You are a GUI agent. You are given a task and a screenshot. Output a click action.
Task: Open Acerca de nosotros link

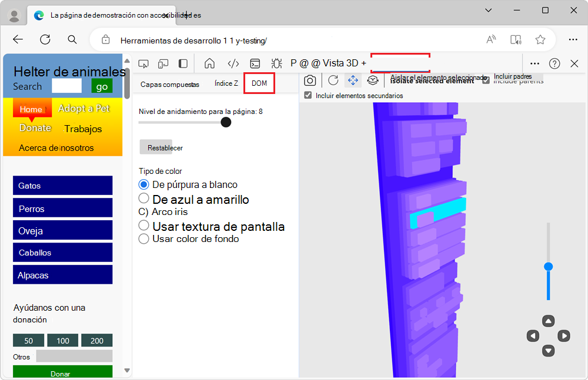(56, 148)
